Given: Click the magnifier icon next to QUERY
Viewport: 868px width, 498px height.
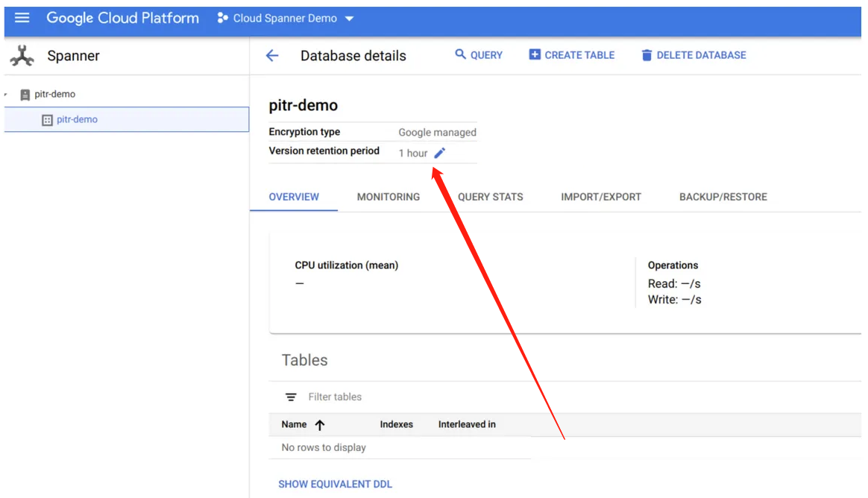Looking at the screenshot, I should pos(460,54).
